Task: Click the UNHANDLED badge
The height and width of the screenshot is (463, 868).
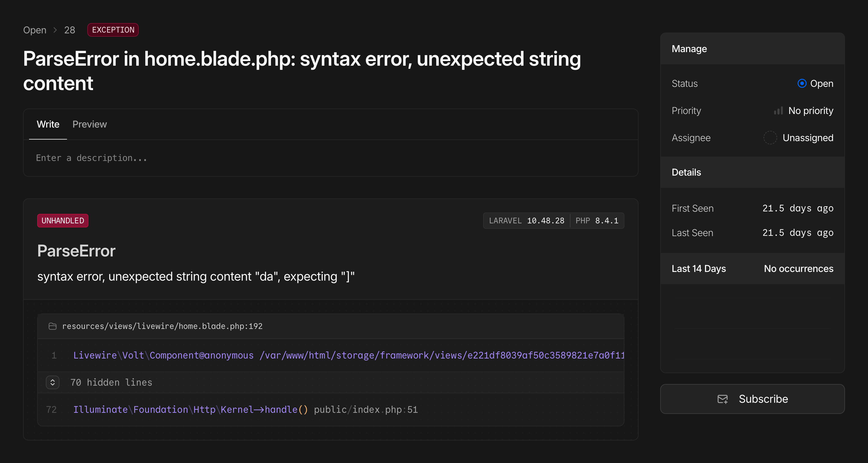Action: coord(63,221)
